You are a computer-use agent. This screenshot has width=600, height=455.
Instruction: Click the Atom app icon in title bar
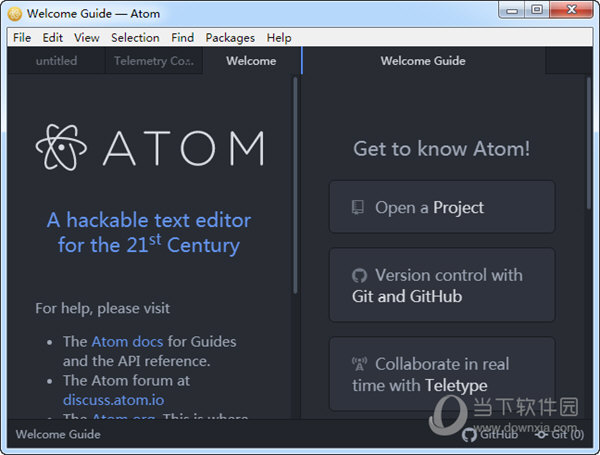tap(15, 14)
